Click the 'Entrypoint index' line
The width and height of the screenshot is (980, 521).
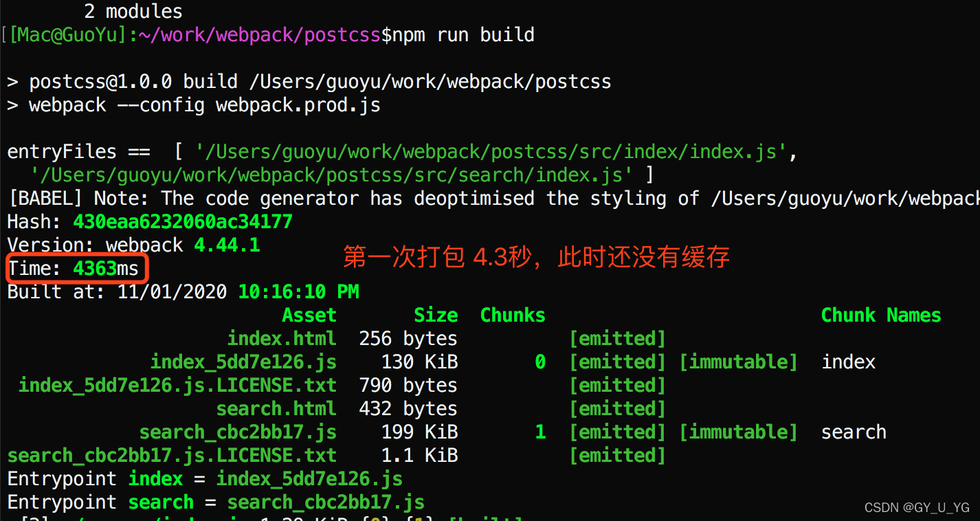[205, 479]
